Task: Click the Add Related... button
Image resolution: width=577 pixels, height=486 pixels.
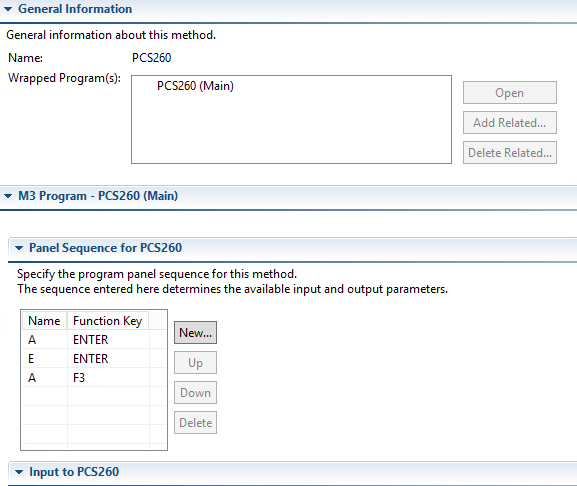Action: tap(510, 123)
